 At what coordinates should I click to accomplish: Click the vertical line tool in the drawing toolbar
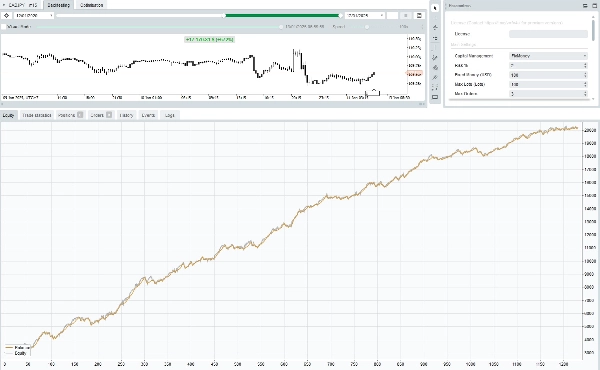click(x=435, y=48)
